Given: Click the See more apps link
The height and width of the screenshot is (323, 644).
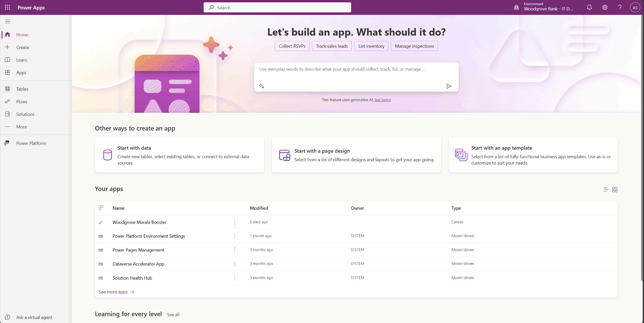Looking at the screenshot, I should coord(113,292).
